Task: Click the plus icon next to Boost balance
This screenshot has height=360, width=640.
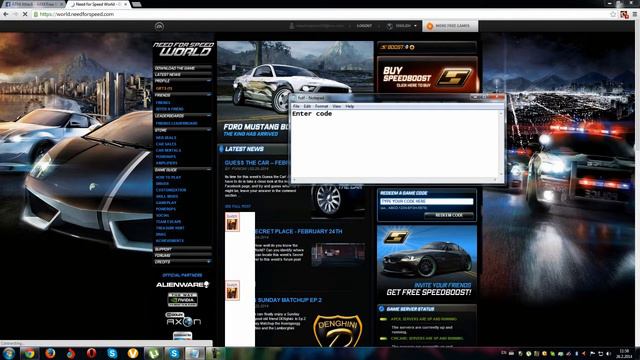Action: [x=412, y=47]
